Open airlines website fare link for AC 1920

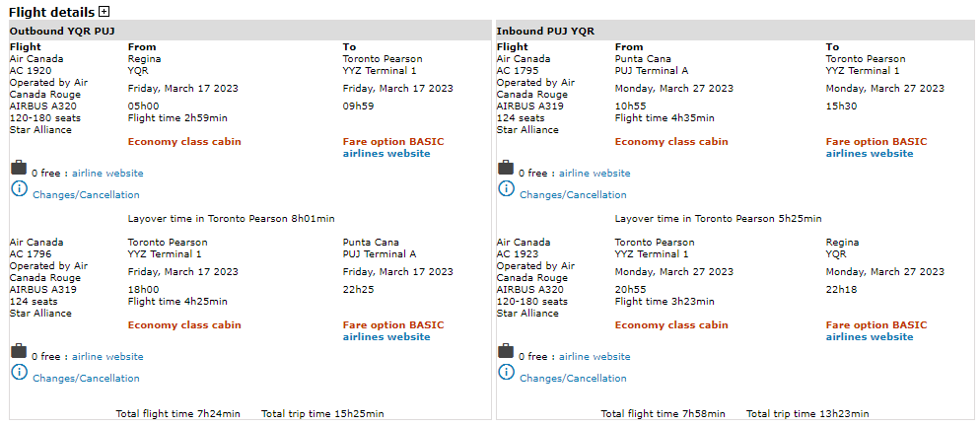click(x=386, y=154)
